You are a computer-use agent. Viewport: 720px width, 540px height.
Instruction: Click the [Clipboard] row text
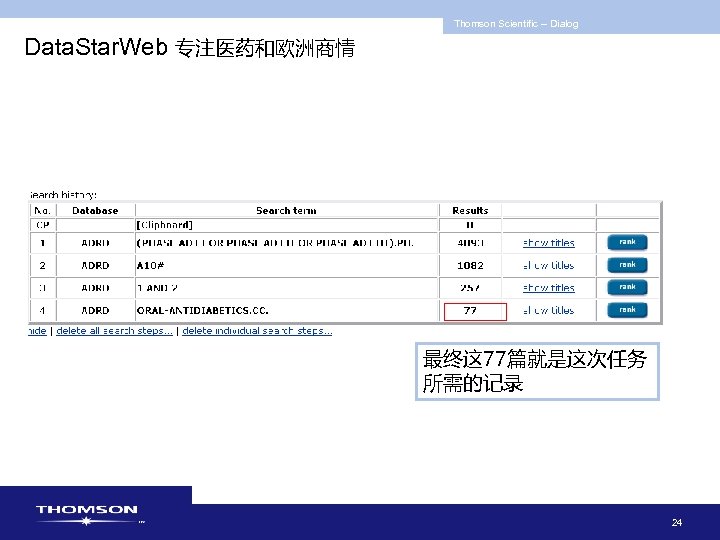tap(164, 225)
